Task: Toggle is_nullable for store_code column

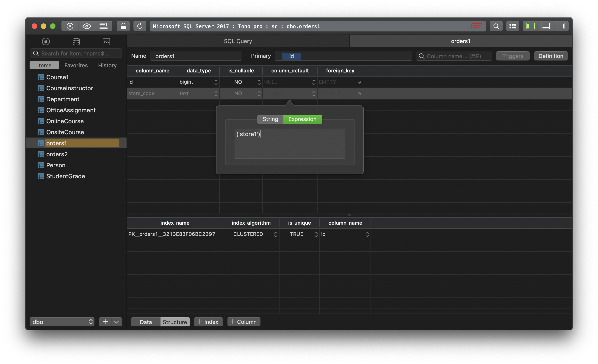Action: pos(241,93)
